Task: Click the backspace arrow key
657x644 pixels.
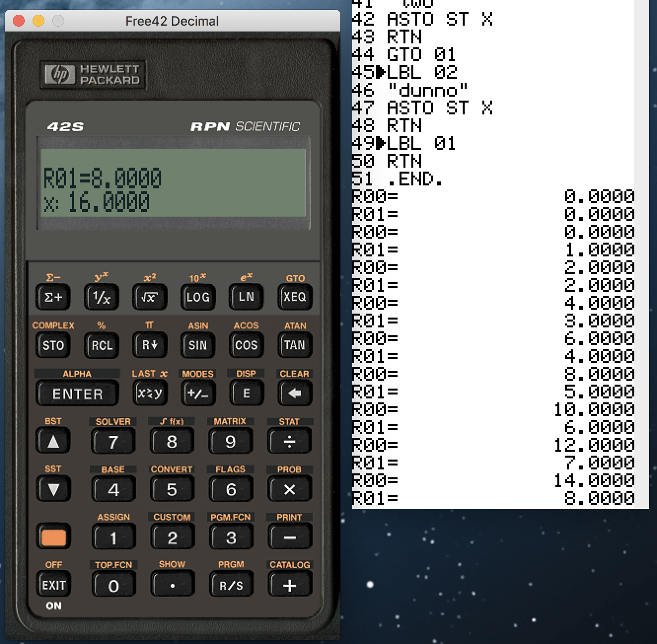Action: 294,394
